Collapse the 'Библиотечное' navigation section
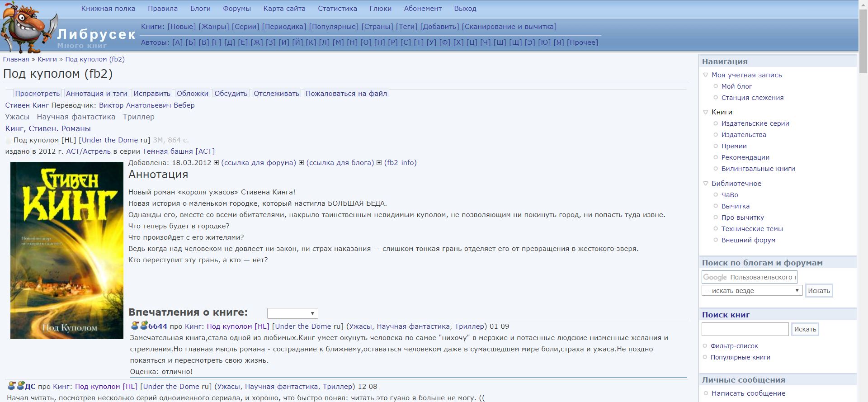Viewport: 868px width, 402px height. pyautogui.click(x=706, y=184)
